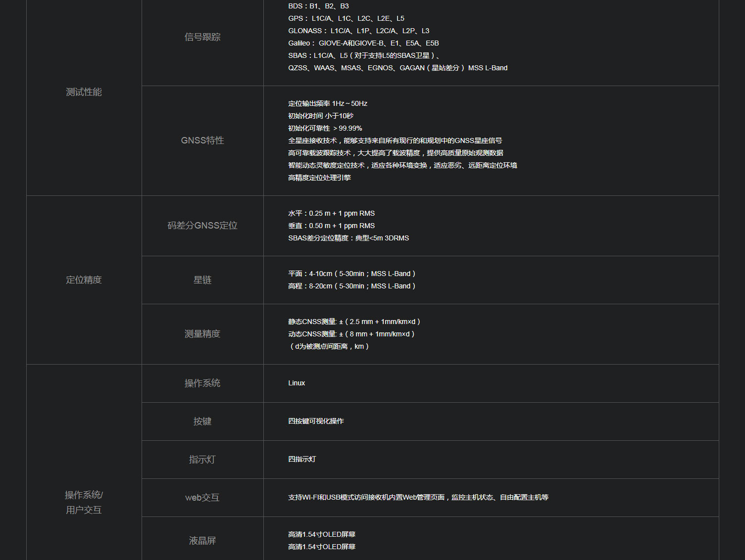Click 水平：0.25 m + 1 ppm RMS

click(x=332, y=213)
